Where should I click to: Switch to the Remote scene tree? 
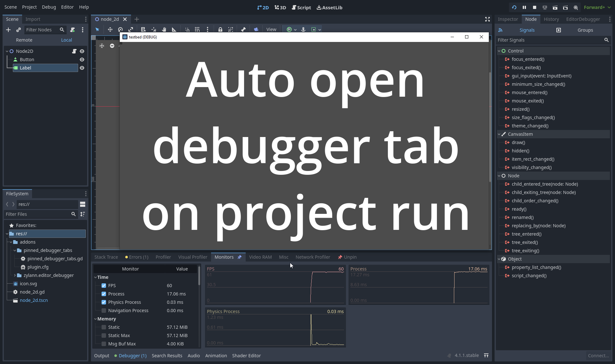tap(24, 40)
